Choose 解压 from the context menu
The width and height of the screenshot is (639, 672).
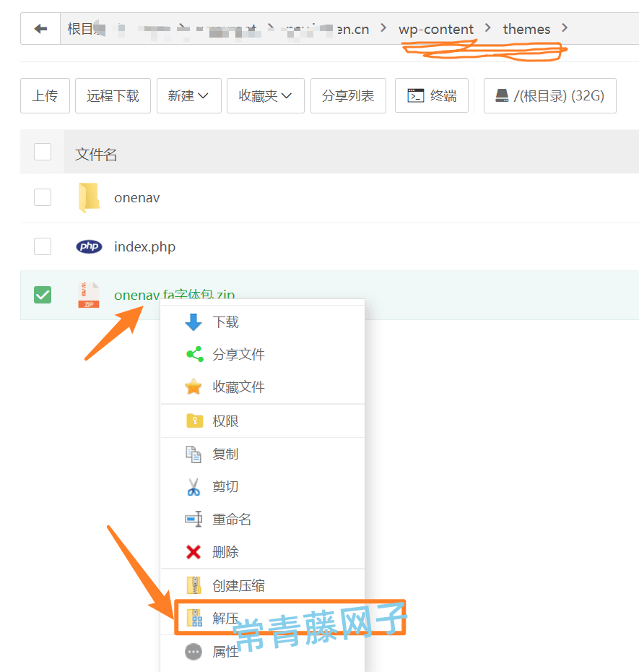(x=263, y=618)
